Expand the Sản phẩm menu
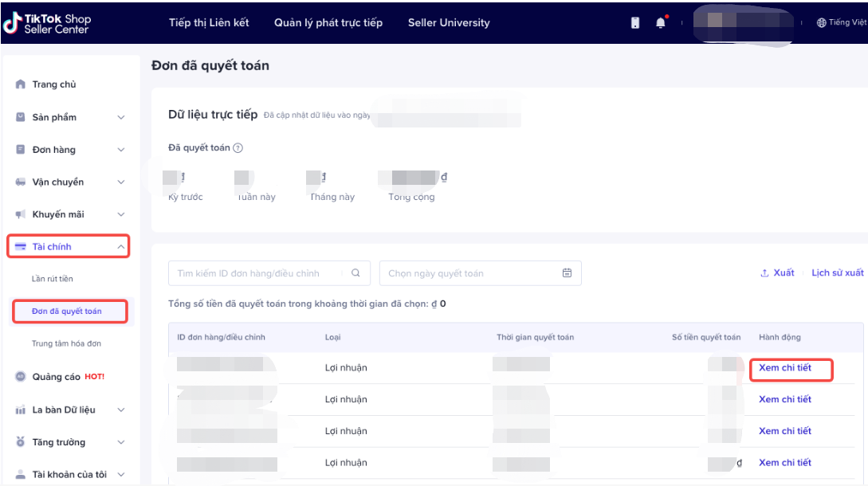The image size is (868, 486). coord(121,117)
